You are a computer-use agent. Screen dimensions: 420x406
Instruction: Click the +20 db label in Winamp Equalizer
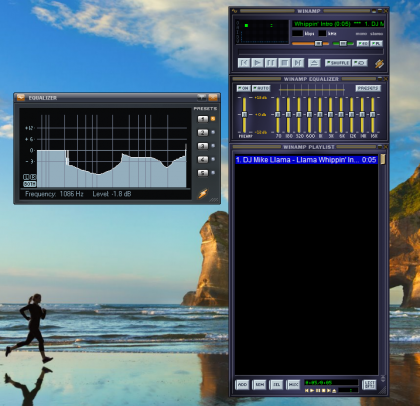[261, 98]
